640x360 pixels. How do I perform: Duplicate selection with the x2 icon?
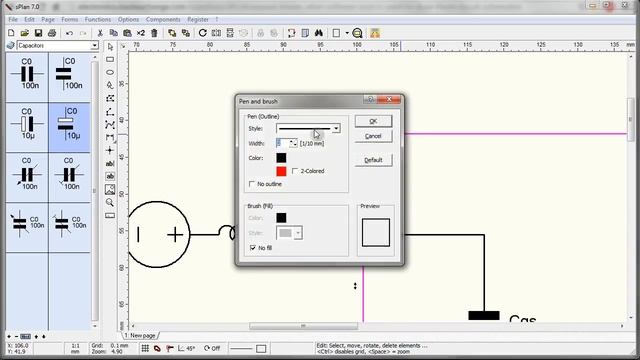pyautogui.click(x=141, y=33)
